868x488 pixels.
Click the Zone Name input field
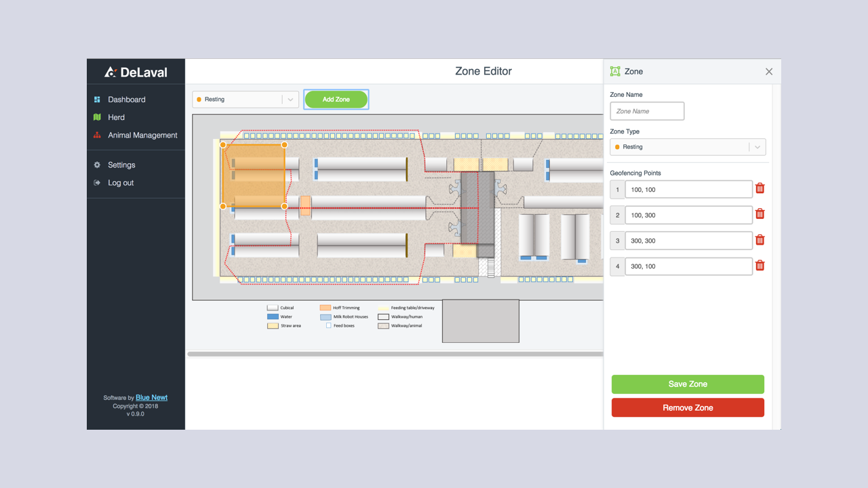pos(646,110)
